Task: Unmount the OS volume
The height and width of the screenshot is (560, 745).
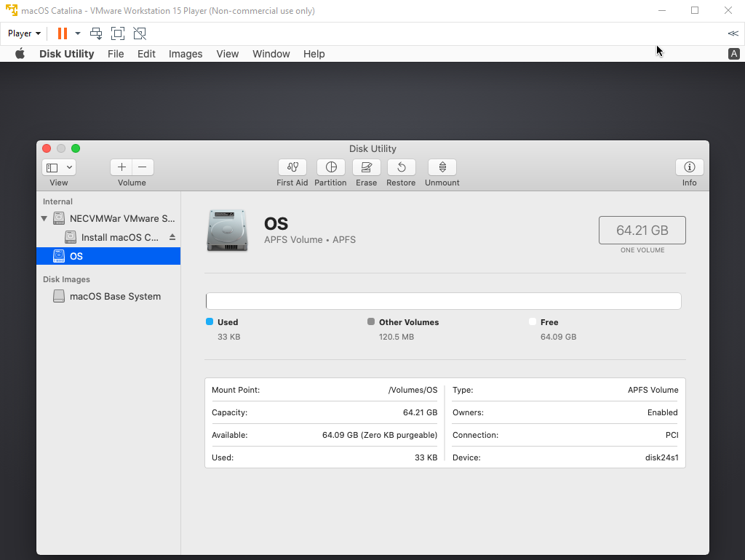Action: (x=442, y=167)
